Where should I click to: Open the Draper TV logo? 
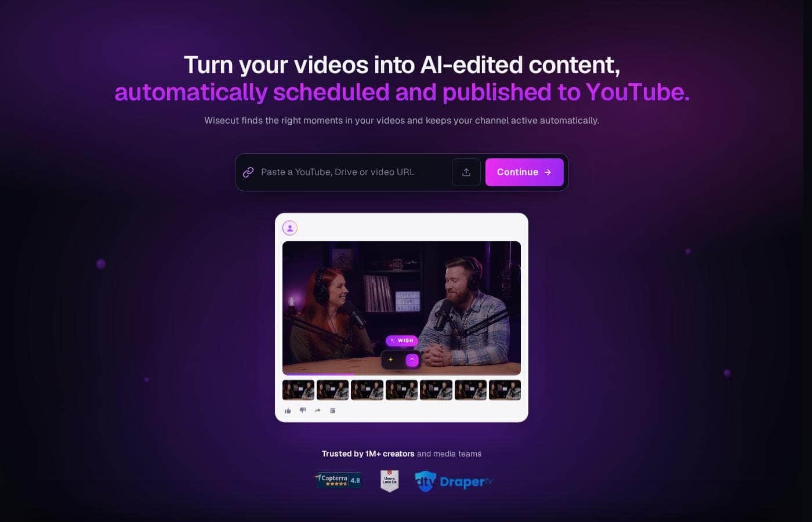pos(454,481)
